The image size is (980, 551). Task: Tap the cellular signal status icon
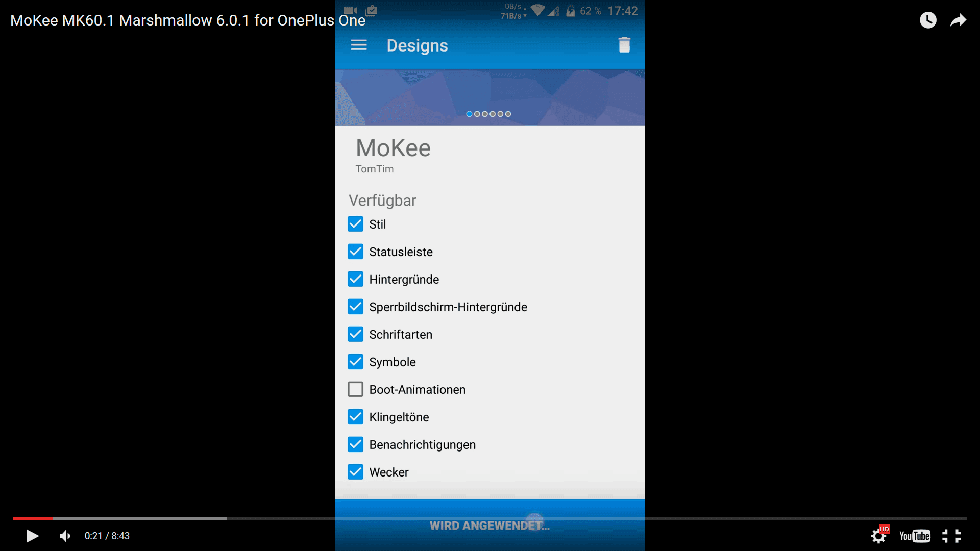[x=553, y=11]
